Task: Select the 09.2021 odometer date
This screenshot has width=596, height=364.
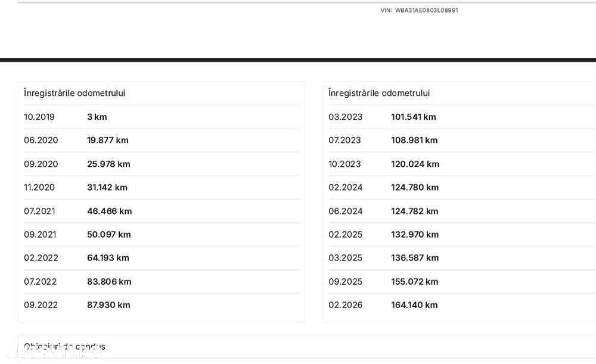Action: pyautogui.click(x=40, y=235)
